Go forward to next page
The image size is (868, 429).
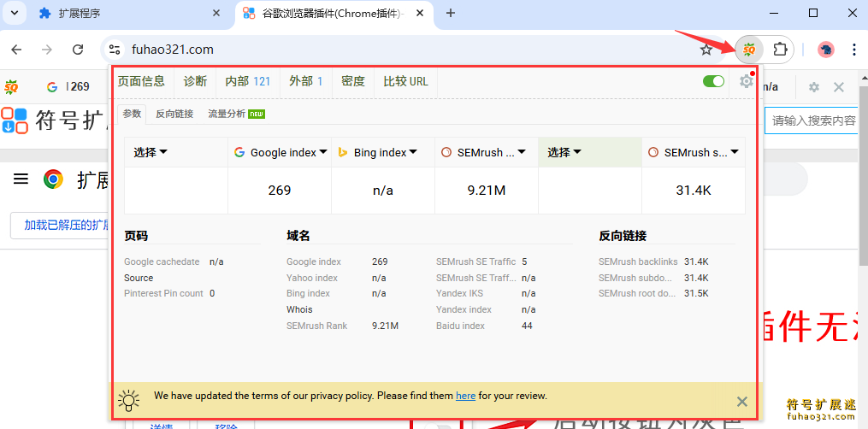click(x=47, y=50)
